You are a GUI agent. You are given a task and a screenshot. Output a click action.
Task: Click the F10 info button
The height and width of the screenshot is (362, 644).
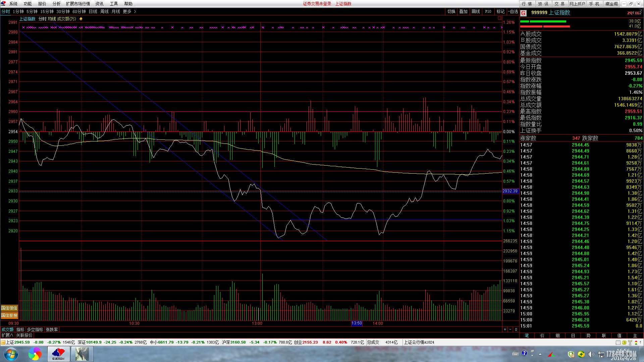pos(488,11)
